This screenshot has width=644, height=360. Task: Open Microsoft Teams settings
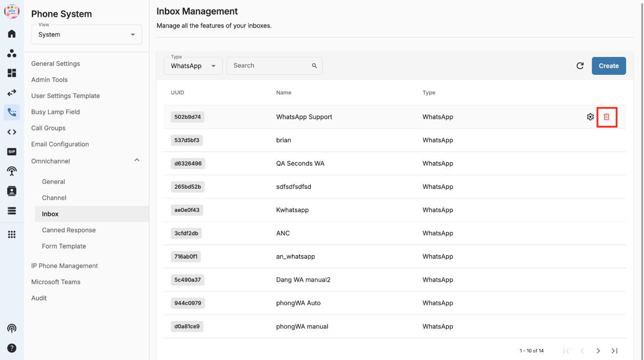coord(56,282)
